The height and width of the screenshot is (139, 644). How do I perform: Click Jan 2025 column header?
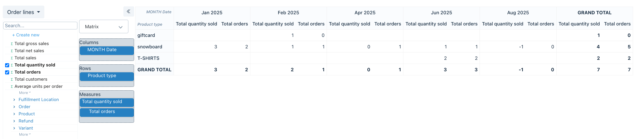tap(212, 13)
